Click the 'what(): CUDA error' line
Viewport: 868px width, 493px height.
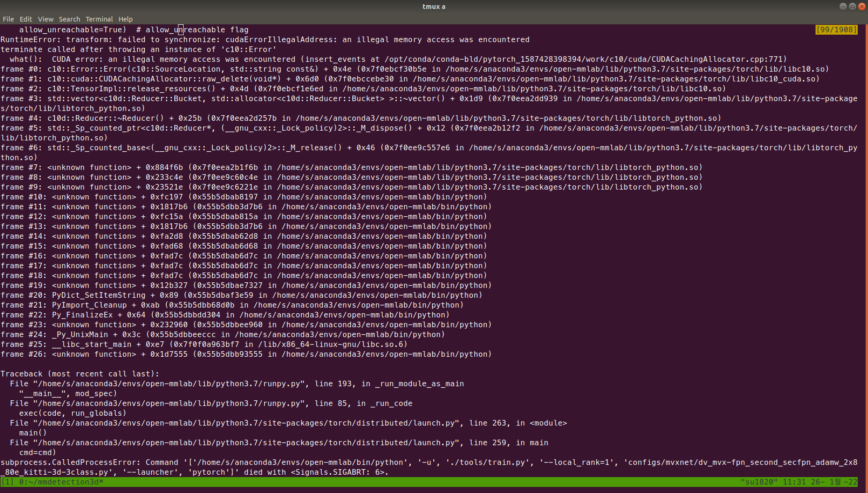[398, 59]
